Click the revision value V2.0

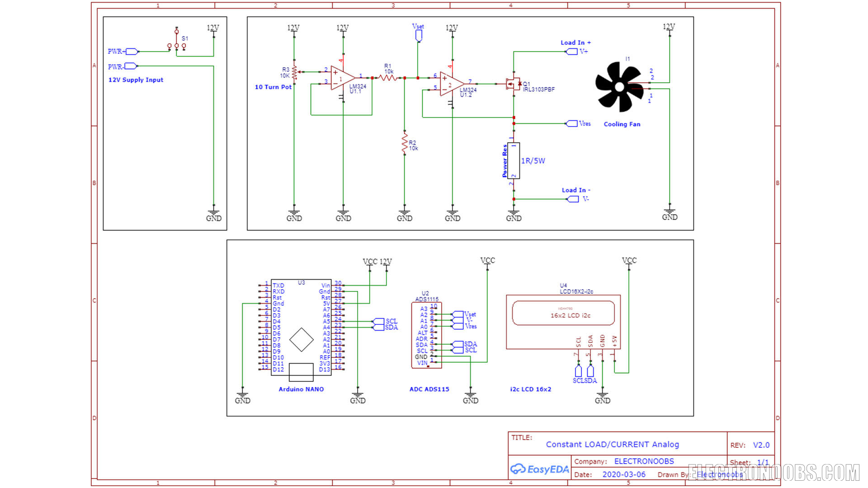pyautogui.click(x=761, y=445)
